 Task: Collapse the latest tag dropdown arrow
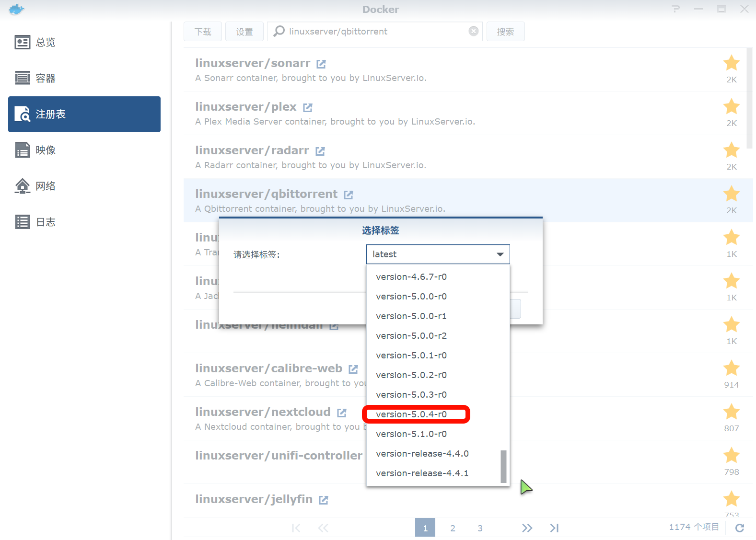500,254
